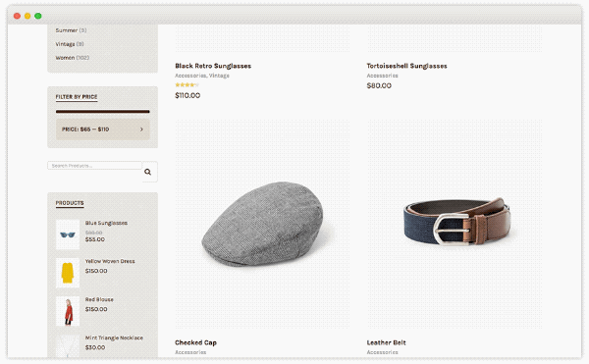589x364 pixels.
Task: Focus the Search Products input field
Action: coord(94,166)
